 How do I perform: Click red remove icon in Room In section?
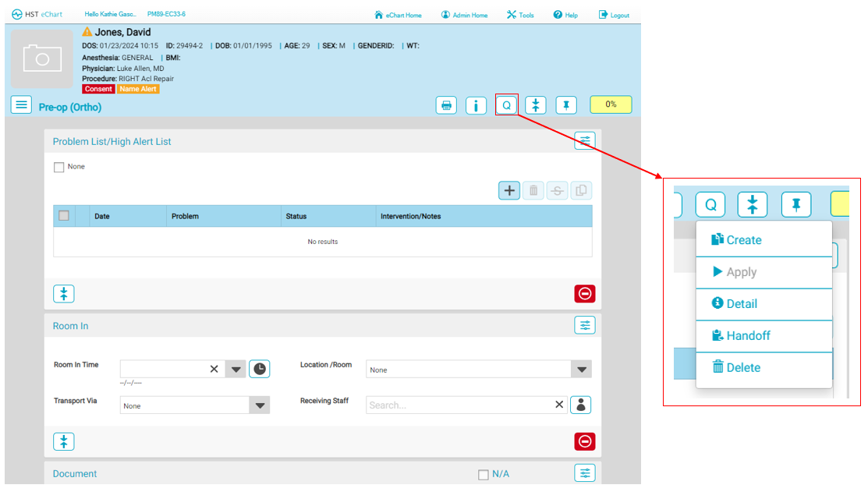tap(584, 441)
